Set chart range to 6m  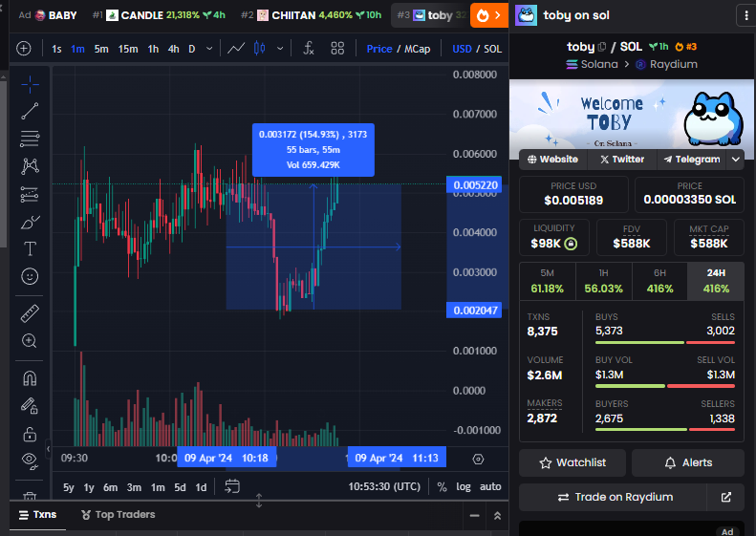point(111,487)
